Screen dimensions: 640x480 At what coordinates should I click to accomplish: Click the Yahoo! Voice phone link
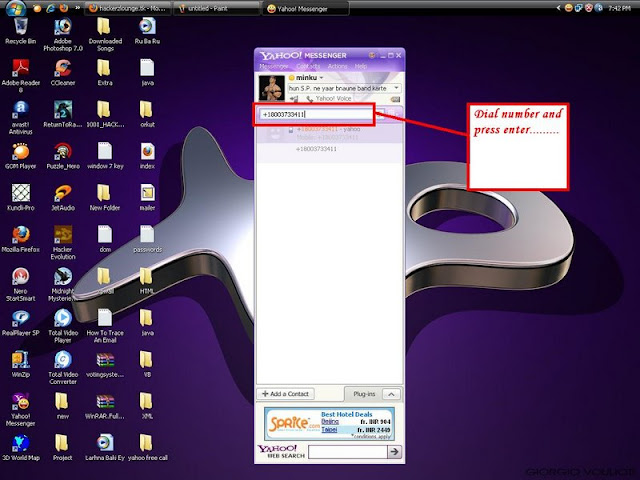tap(329, 99)
